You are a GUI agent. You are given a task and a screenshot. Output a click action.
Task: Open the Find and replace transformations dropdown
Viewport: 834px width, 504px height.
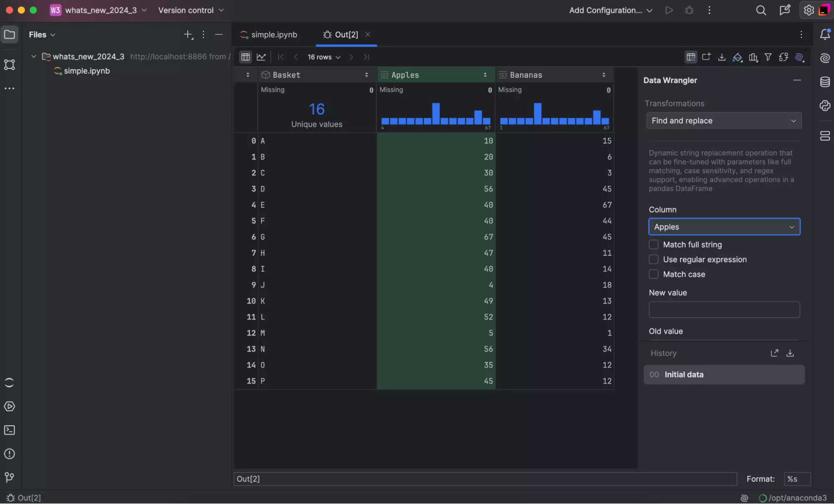(x=724, y=121)
